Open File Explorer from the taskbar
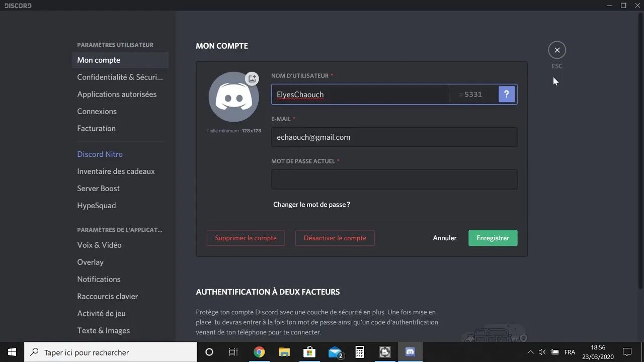 (x=284, y=352)
